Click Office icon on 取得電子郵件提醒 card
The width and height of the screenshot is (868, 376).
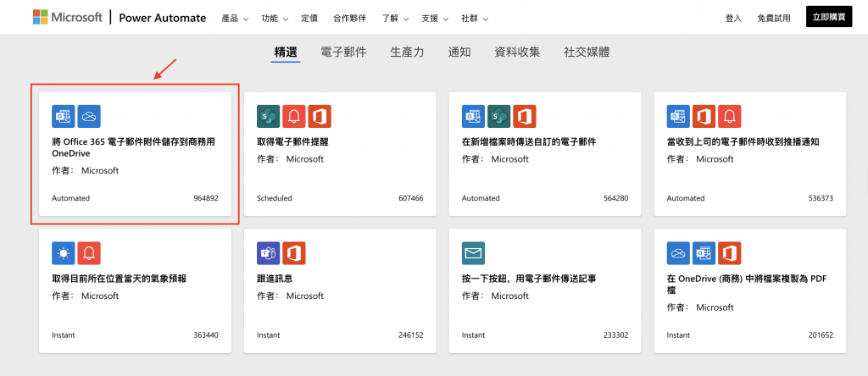[x=320, y=116]
